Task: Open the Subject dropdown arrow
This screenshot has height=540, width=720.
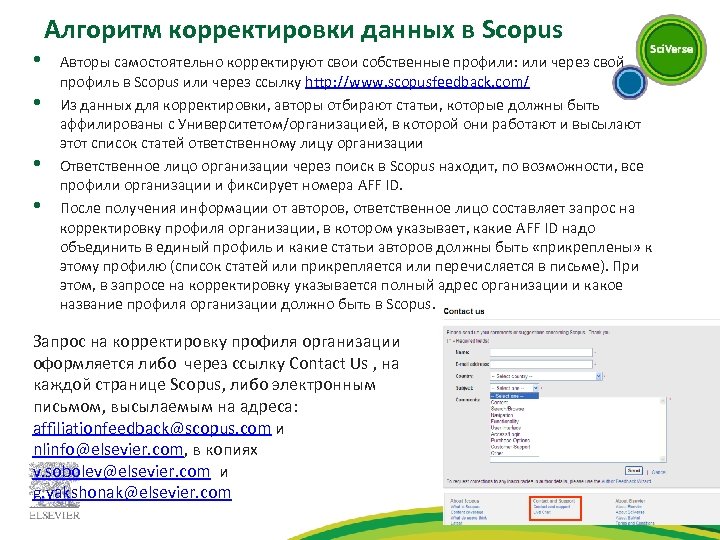Action: 535,388
